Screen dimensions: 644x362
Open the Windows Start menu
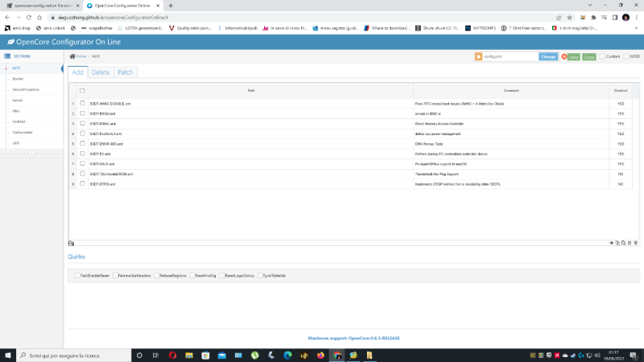pos(8,356)
